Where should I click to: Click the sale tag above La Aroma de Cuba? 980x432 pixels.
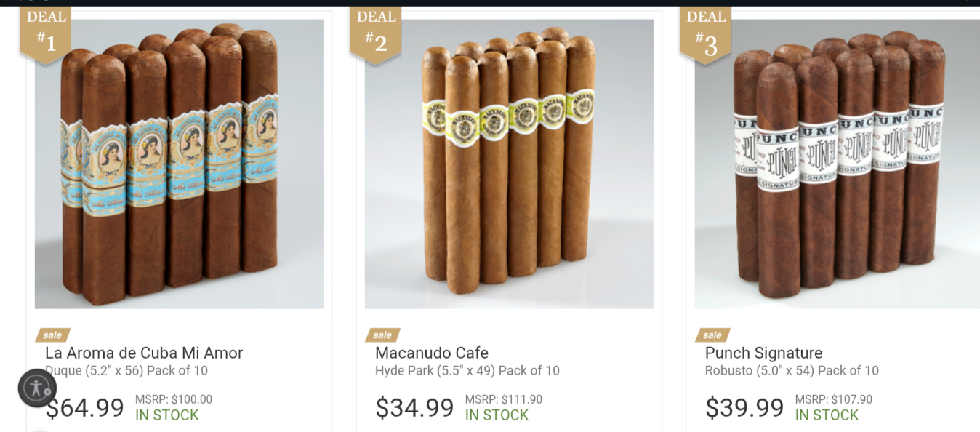[x=53, y=335]
